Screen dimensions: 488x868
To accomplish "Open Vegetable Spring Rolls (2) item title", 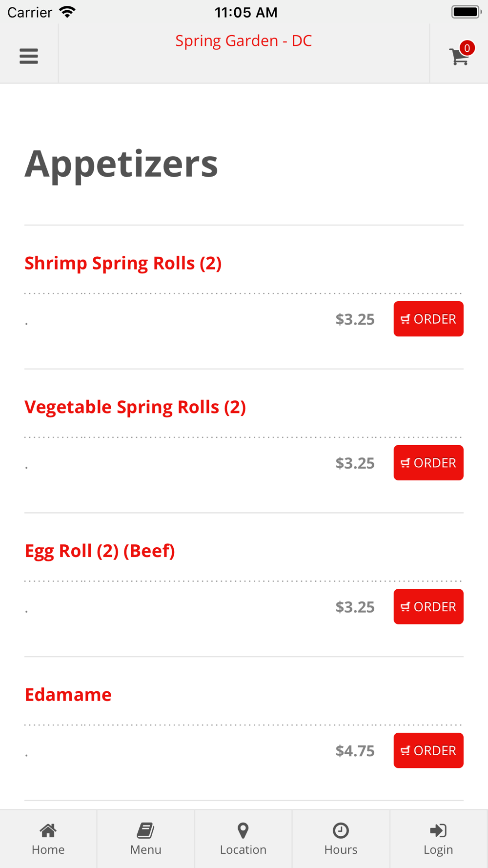I will pyautogui.click(x=135, y=407).
